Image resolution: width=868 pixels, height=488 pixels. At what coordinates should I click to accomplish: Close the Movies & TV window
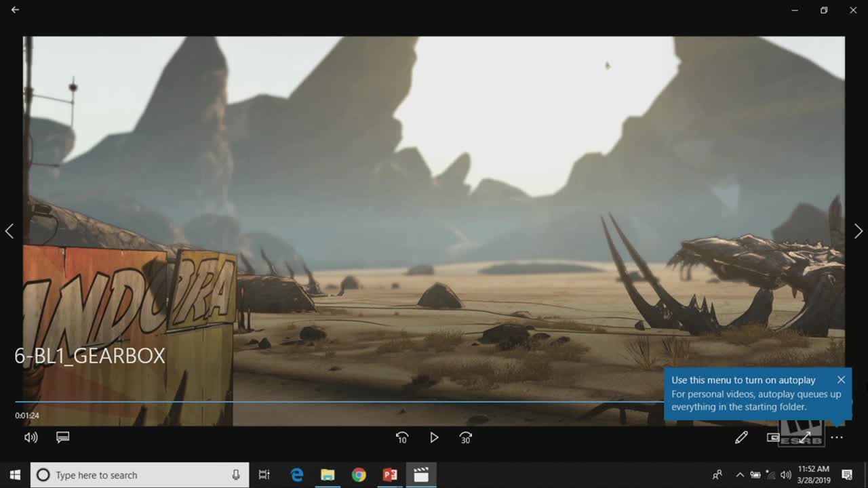tap(853, 10)
